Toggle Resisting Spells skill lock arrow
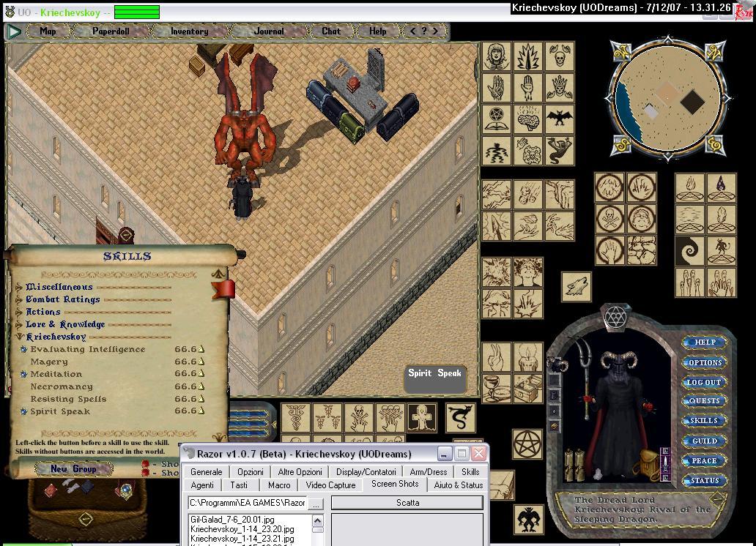 pos(201,399)
